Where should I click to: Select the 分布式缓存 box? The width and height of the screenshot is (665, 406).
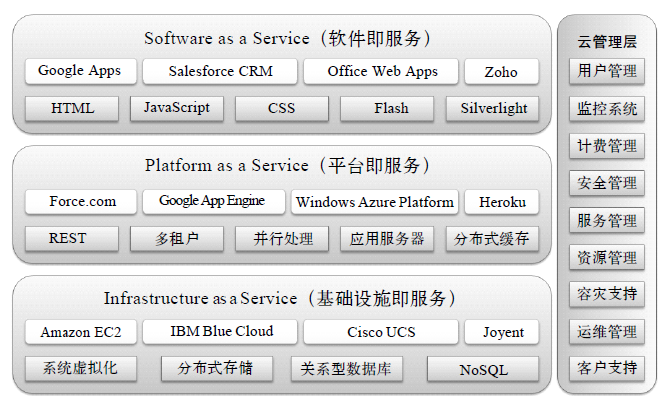click(492, 239)
